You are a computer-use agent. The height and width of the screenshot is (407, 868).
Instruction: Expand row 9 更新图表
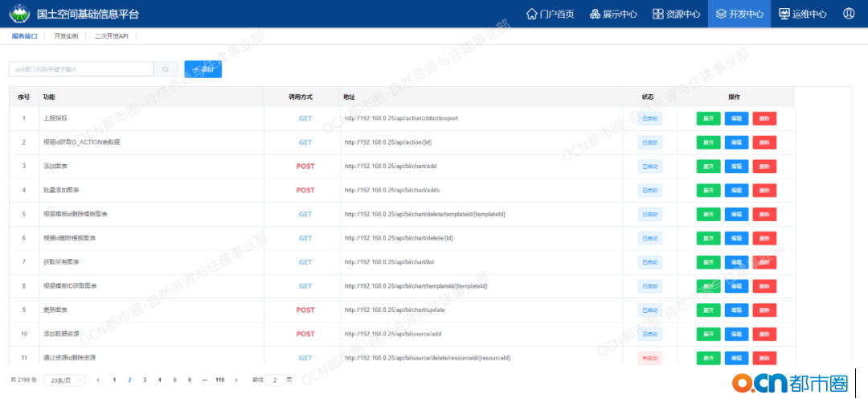click(x=709, y=310)
